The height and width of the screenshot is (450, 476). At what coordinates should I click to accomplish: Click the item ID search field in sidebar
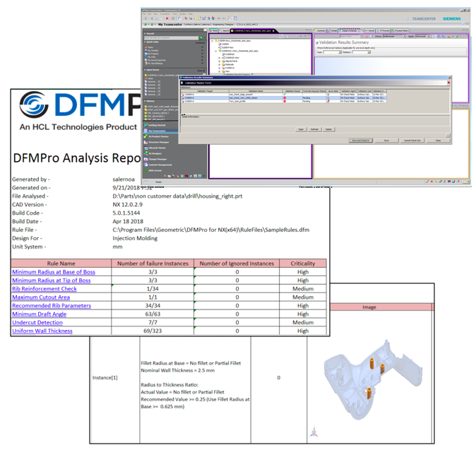(x=171, y=37)
